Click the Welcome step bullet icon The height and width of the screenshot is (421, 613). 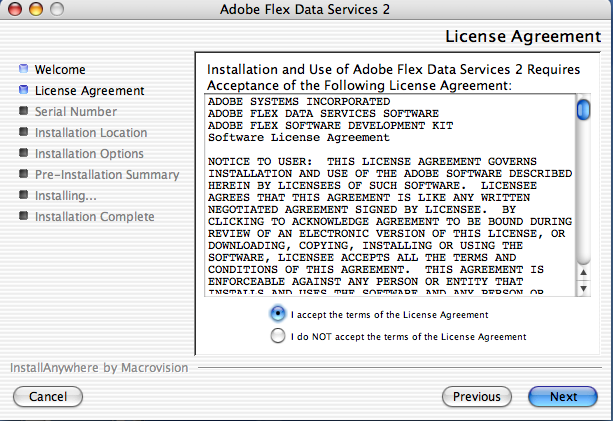click(x=23, y=69)
